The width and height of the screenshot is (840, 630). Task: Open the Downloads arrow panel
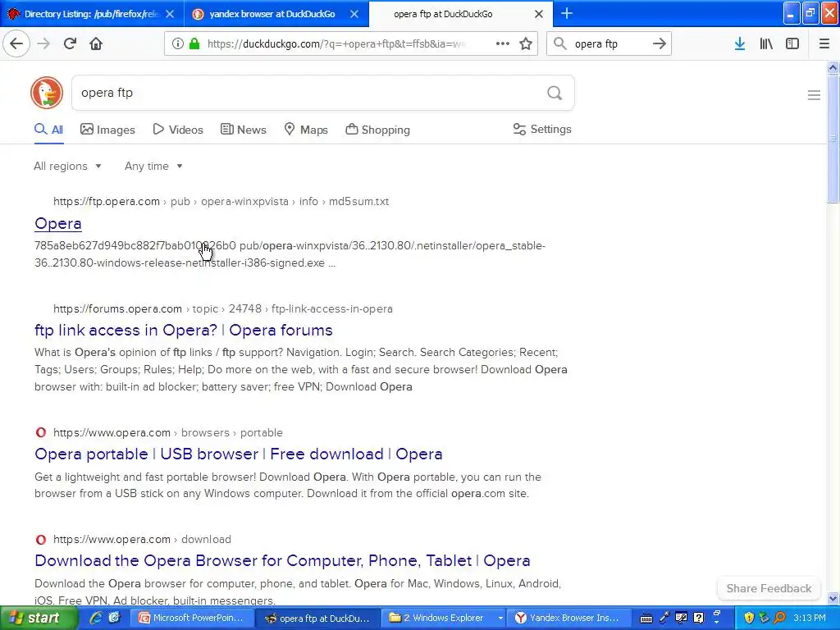[740, 43]
